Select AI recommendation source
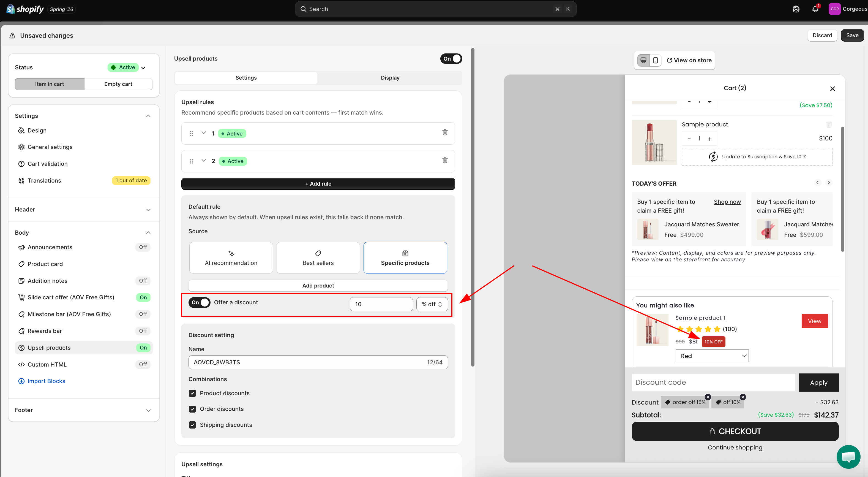868x477 pixels. [x=231, y=258]
